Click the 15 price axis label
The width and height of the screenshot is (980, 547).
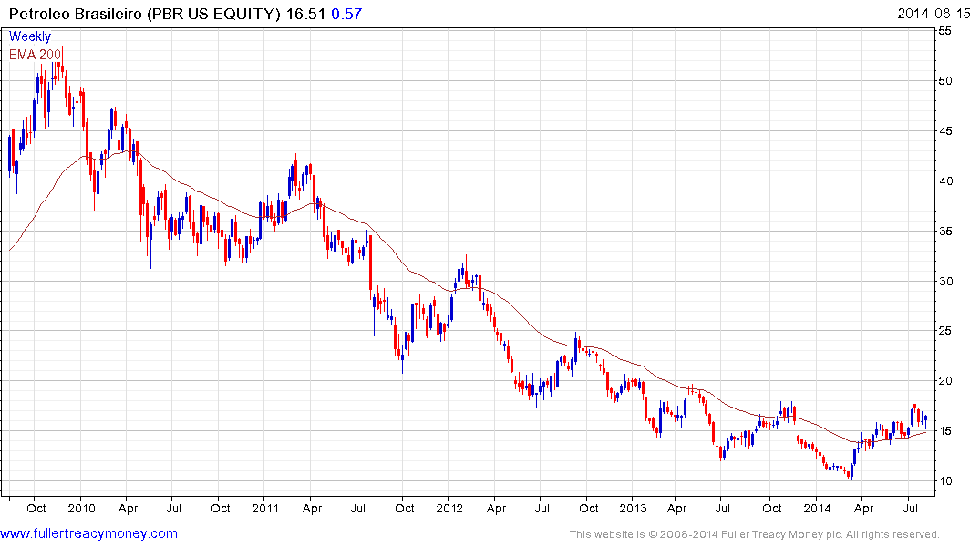945,430
